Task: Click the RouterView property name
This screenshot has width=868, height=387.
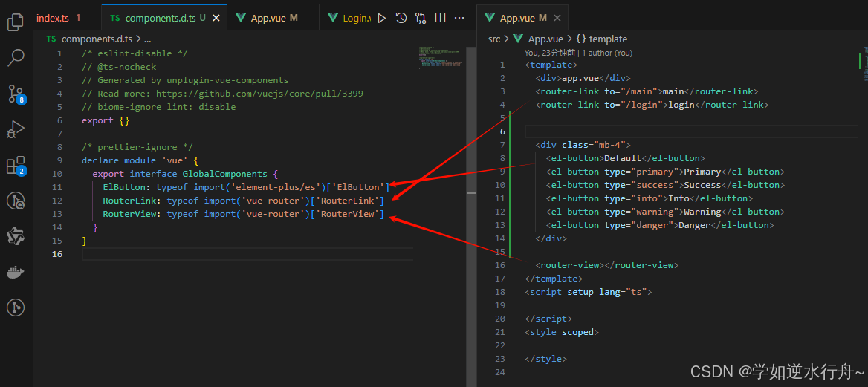Action: coord(129,214)
